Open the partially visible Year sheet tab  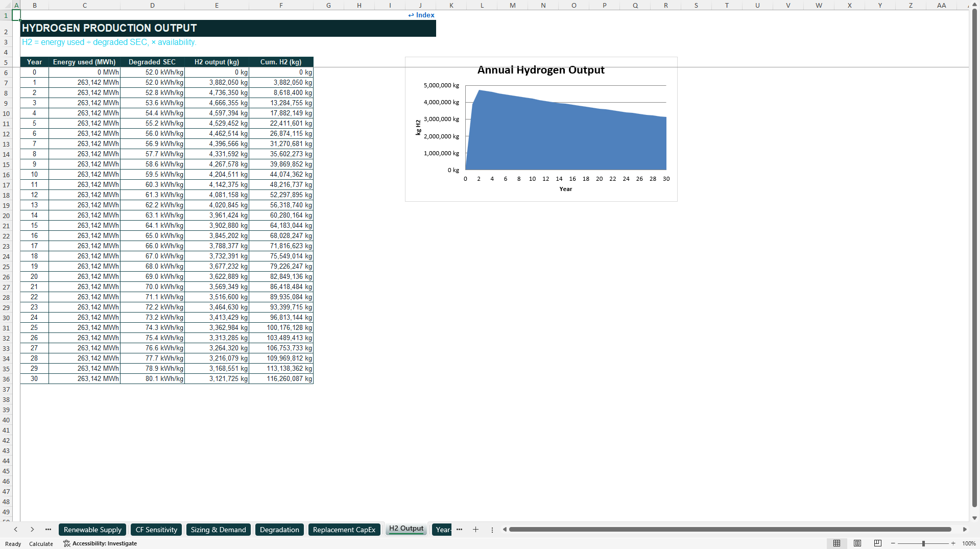tap(442, 530)
